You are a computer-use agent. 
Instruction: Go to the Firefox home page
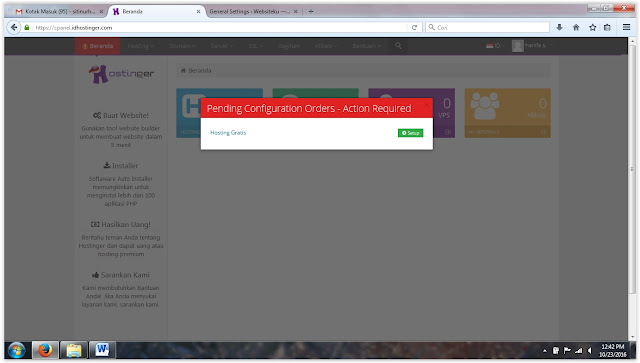576,27
